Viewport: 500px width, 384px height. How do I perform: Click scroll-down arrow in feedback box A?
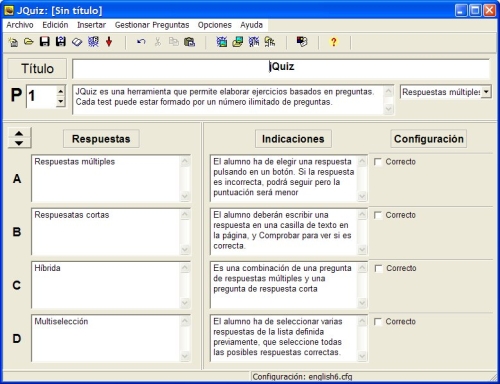coord(362,196)
